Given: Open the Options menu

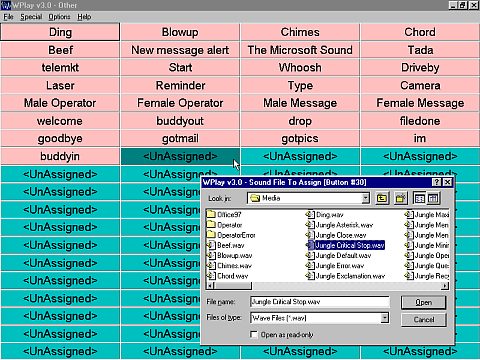Looking at the screenshot, I should coord(59,17).
